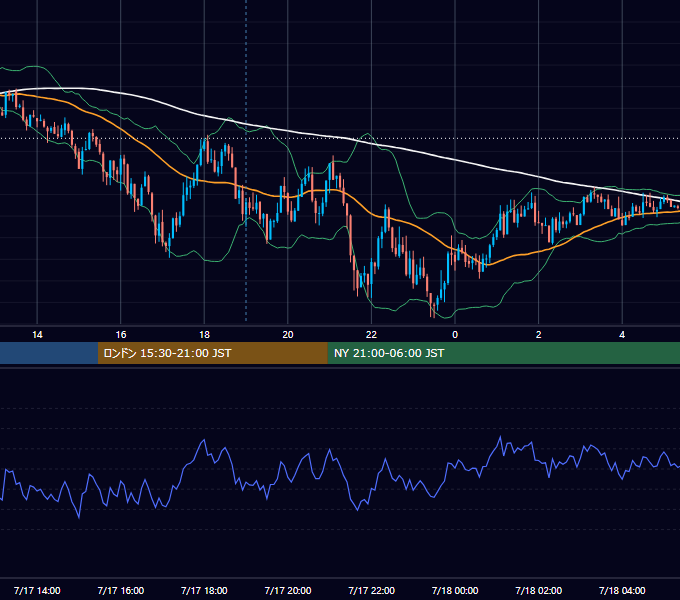Viewport: 680px width, 600px height.
Task: Click the hour label 0 on price chart axis
Action: point(455,335)
